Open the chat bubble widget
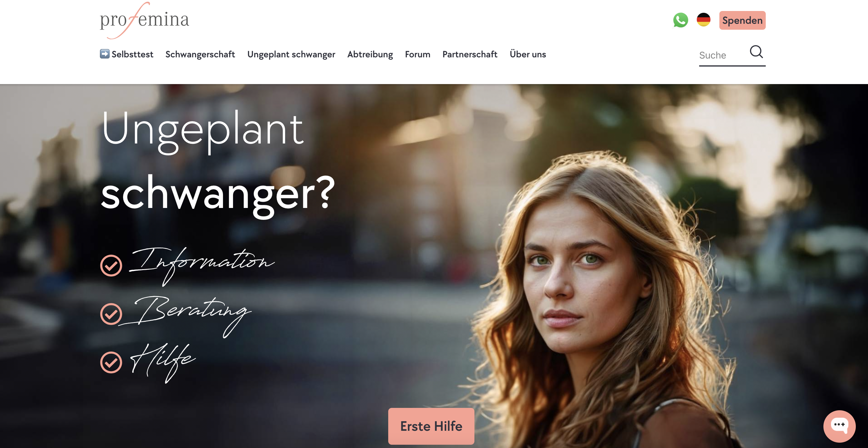The width and height of the screenshot is (868, 448). point(839,426)
